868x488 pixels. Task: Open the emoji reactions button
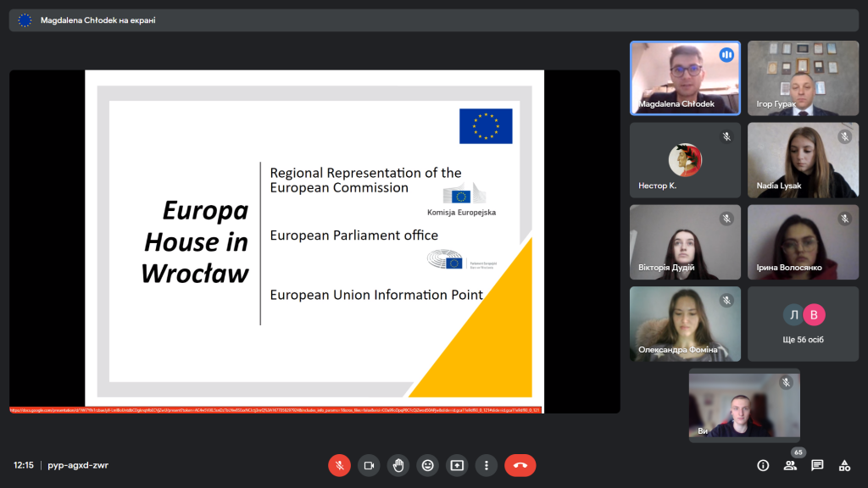[x=427, y=465]
